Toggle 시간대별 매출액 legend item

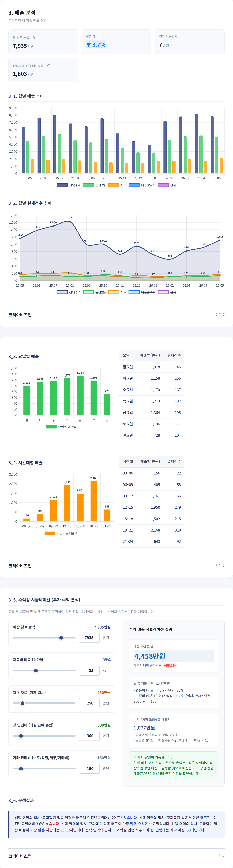point(61,533)
